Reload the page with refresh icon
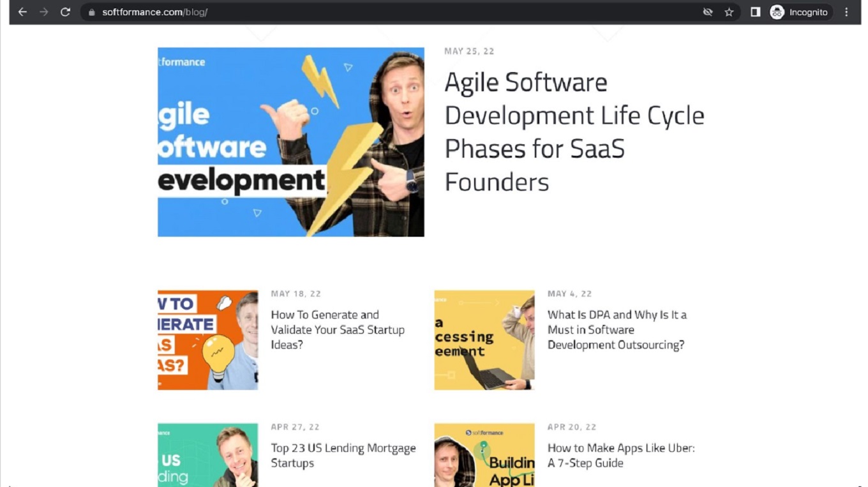The image size is (868, 487). (x=65, y=12)
